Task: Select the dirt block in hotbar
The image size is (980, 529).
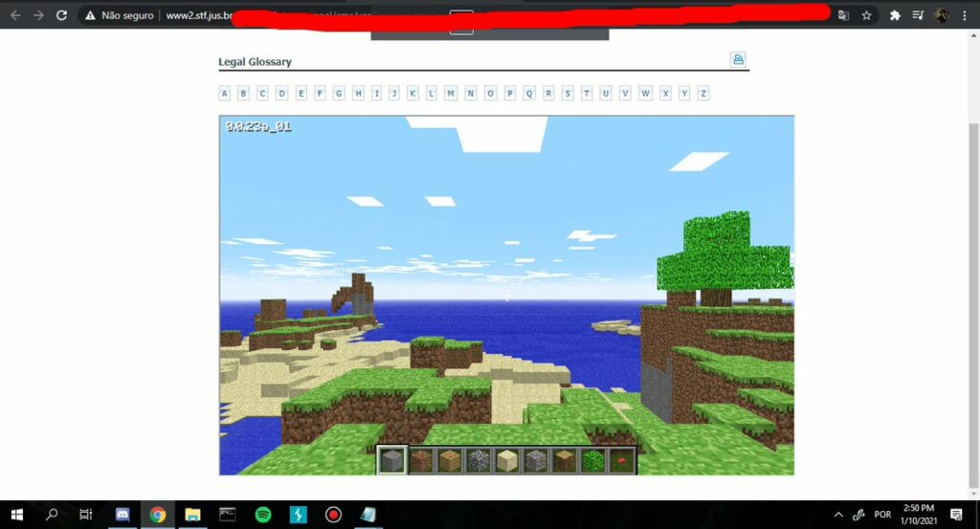Action: (421, 460)
